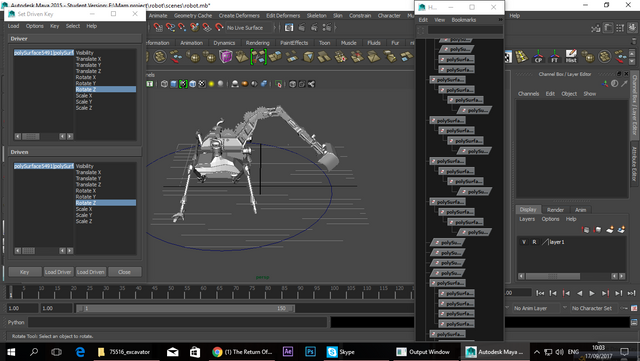Step to next key button

pyautogui.click(x=605, y=293)
